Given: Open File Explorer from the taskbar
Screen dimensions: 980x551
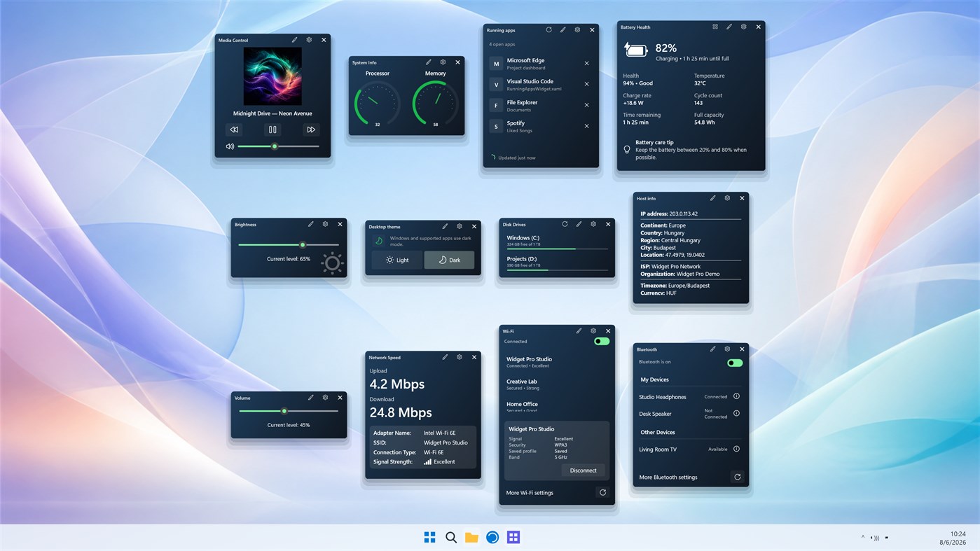Looking at the screenshot, I should click(471, 537).
